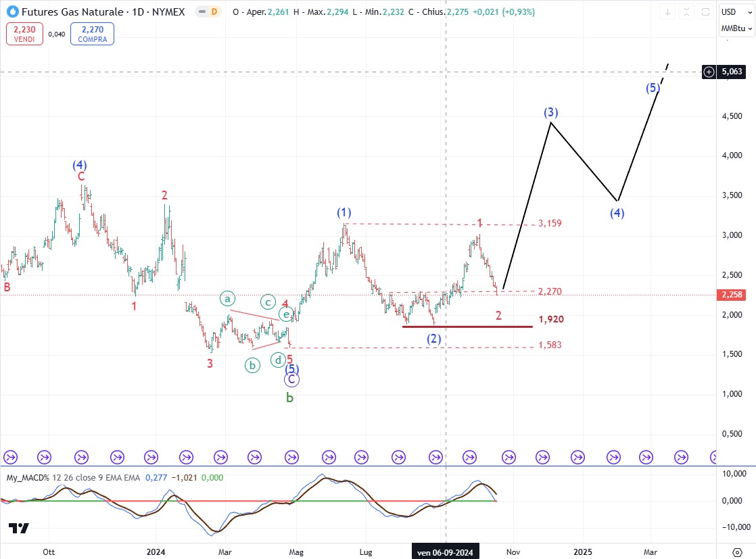Open the MMBtu unit dropdown
This screenshot has width=756, height=559.
coord(736,28)
